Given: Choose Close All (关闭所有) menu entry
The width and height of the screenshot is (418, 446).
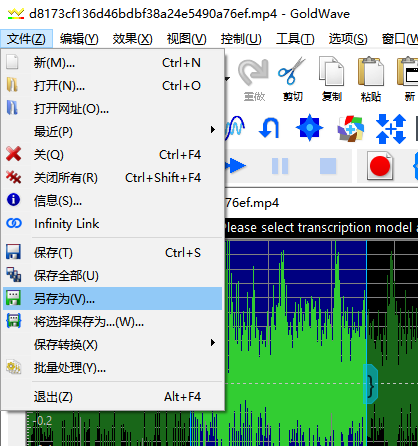Looking at the screenshot, I should (x=112, y=177).
